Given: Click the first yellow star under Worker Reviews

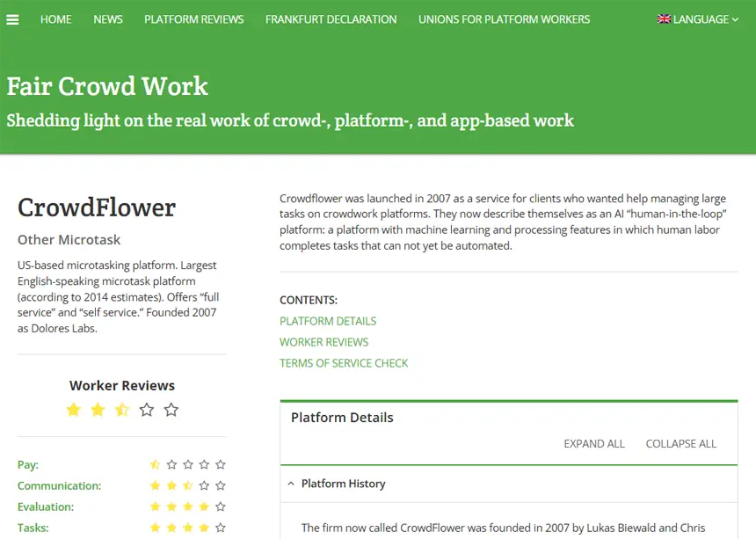Looking at the screenshot, I should tap(73, 409).
